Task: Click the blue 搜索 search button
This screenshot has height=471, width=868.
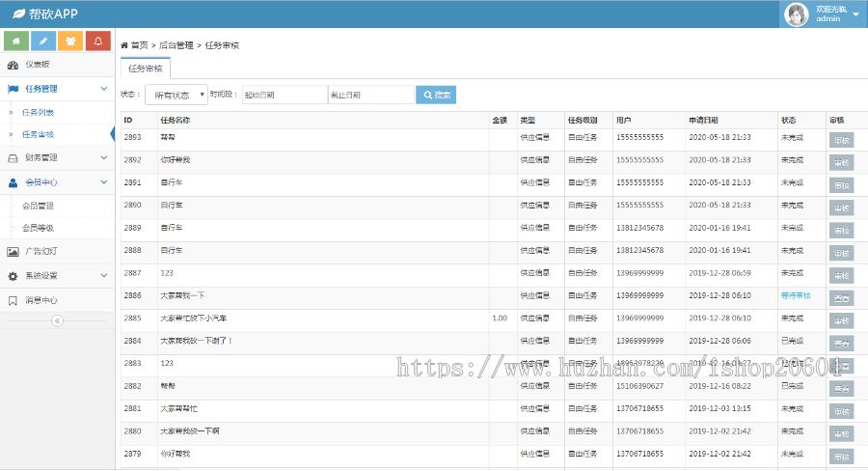Action: point(436,95)
